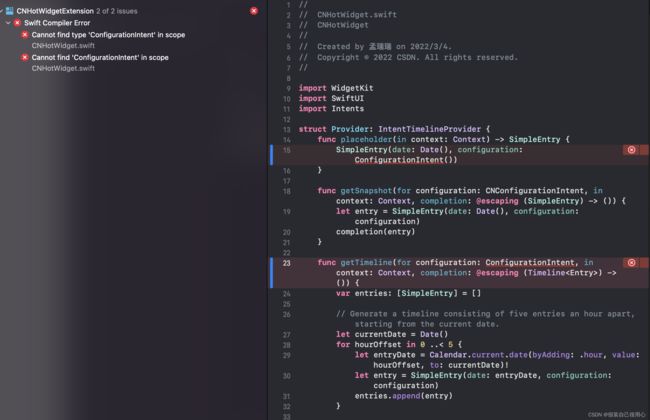Click error icon of the 'Cannot find type' issue
This screenshot has width=650, height=420.
click(25, 35)
